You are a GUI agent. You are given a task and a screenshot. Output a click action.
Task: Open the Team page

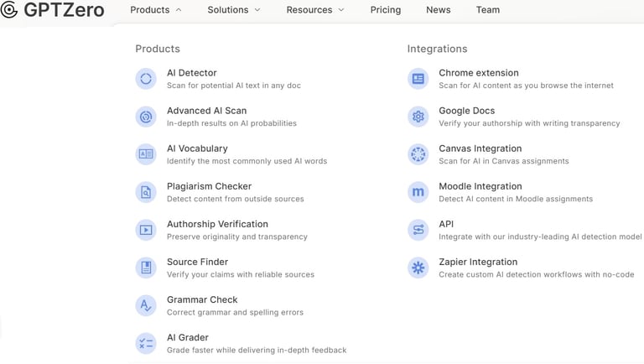coord(488,10)
